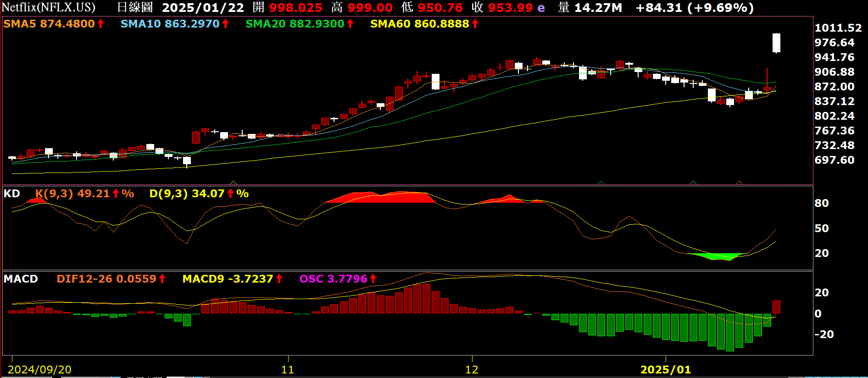The width and height of the screenshot is (868, 378).
Task: Open the Netflix(NFLX.US) symbol title
Action: pyautogui.click(x=49, y=8)
